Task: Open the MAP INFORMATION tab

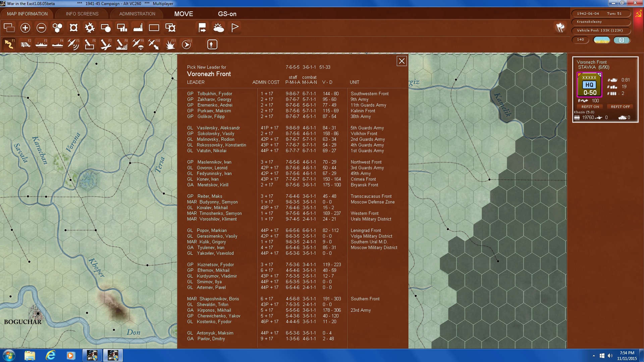Action: pyautogui.click(x=27, y=14)
